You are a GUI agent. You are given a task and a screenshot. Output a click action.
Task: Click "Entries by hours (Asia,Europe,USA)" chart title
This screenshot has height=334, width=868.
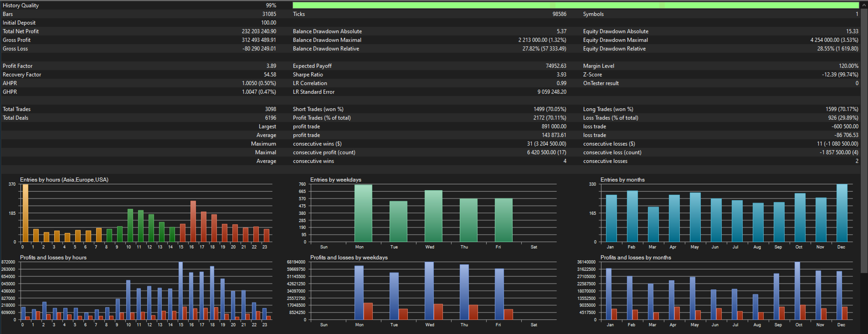(64, 180)
